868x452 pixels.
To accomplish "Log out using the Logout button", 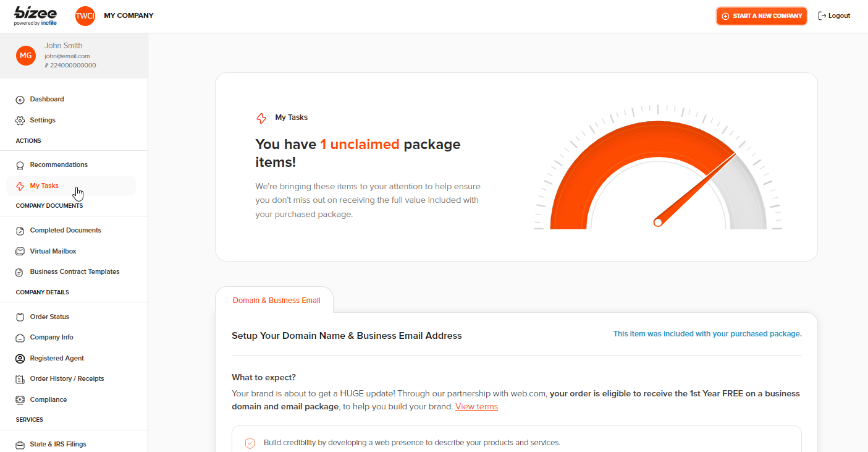I will 834,16.
